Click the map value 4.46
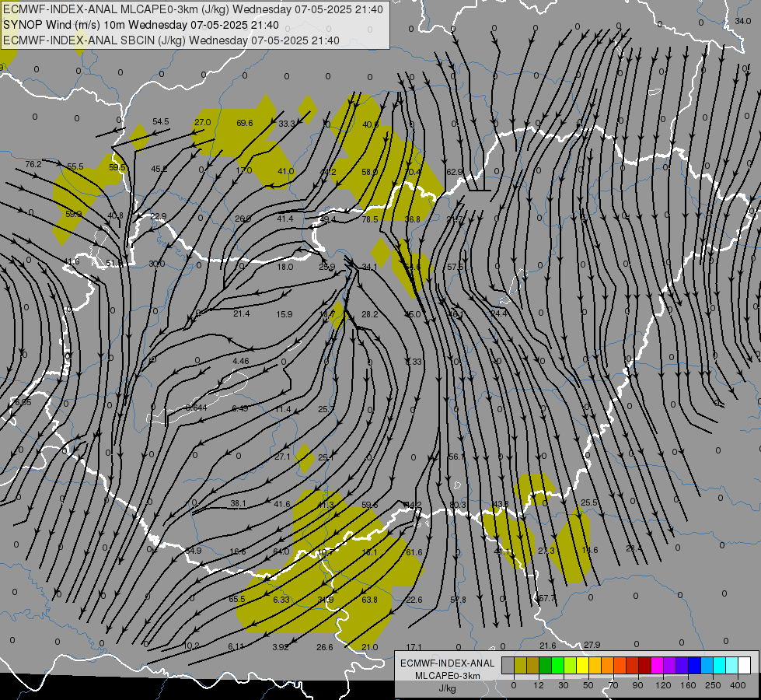The height and width of the screenshot is (700, 761). (x=241, y=361)
